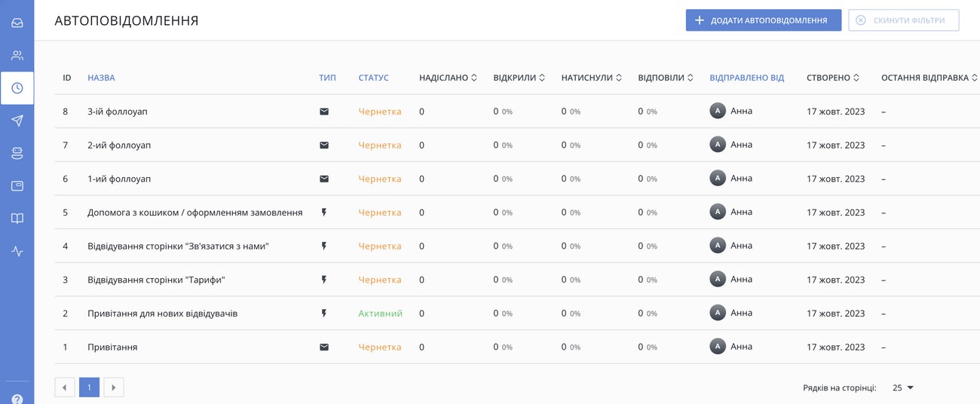Click lightning icon for Привітання для нових відвідувачів
This screenshot has width=980, height=404.
(324, 314)
